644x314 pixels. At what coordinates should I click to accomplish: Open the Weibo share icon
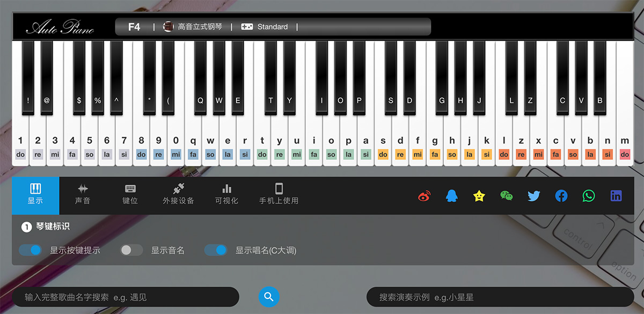tap(425, 196)
